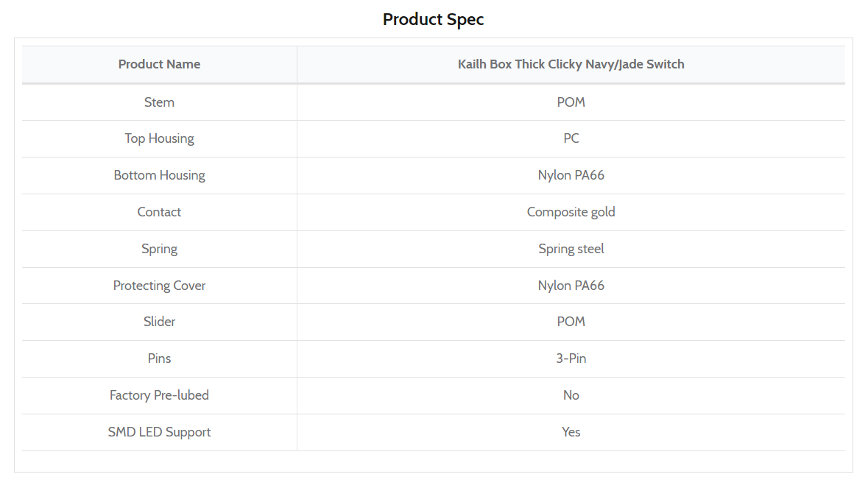Click the Kailh Box Thick Clicky switch name
The image size is (868, 488).
[x=571, y=65]
